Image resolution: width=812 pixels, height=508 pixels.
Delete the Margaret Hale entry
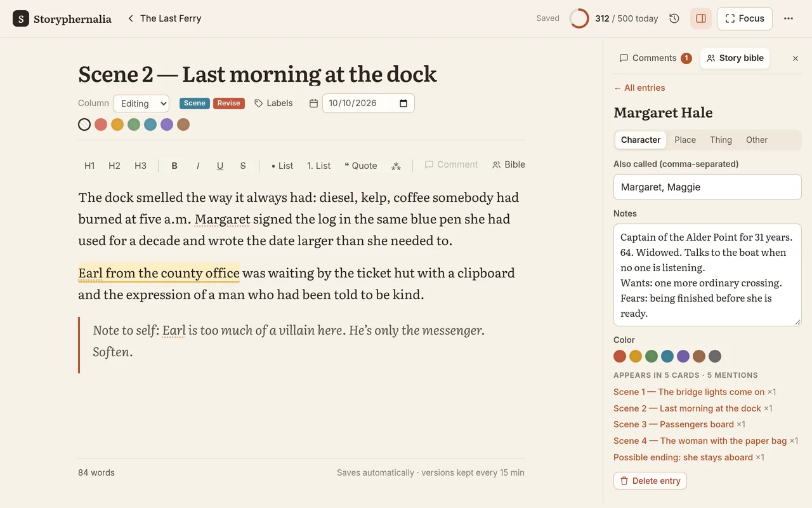pos(650,481)
